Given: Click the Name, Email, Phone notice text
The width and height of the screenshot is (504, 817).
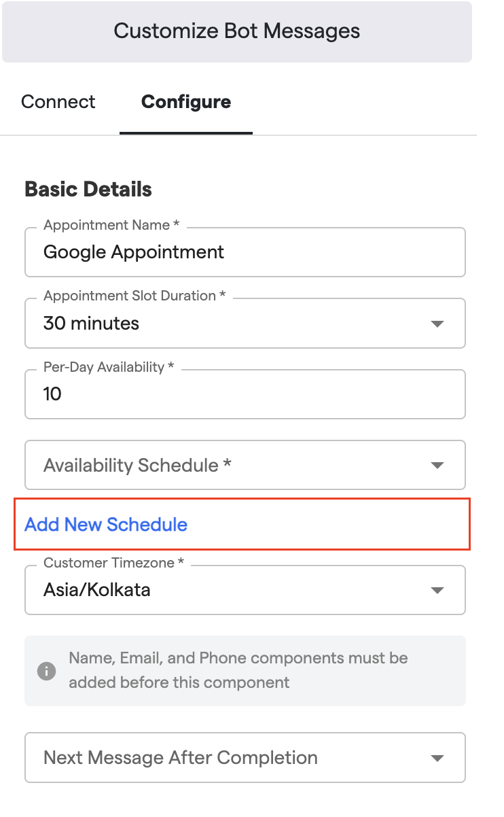Looking at the screenshot, I should pyautogui.click(x=238, y=670).
